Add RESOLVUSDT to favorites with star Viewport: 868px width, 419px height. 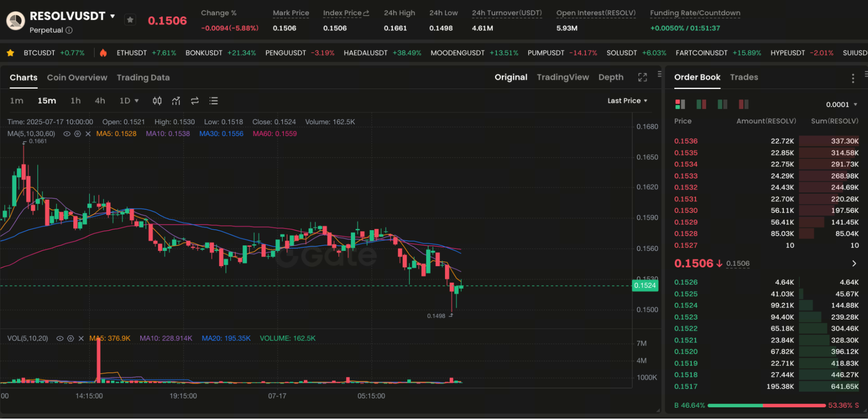(x=130, y=20)
